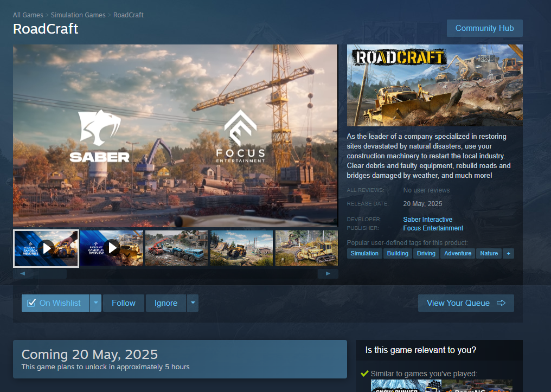
Task: Select the Adventure tag
Action: (458, 254)
